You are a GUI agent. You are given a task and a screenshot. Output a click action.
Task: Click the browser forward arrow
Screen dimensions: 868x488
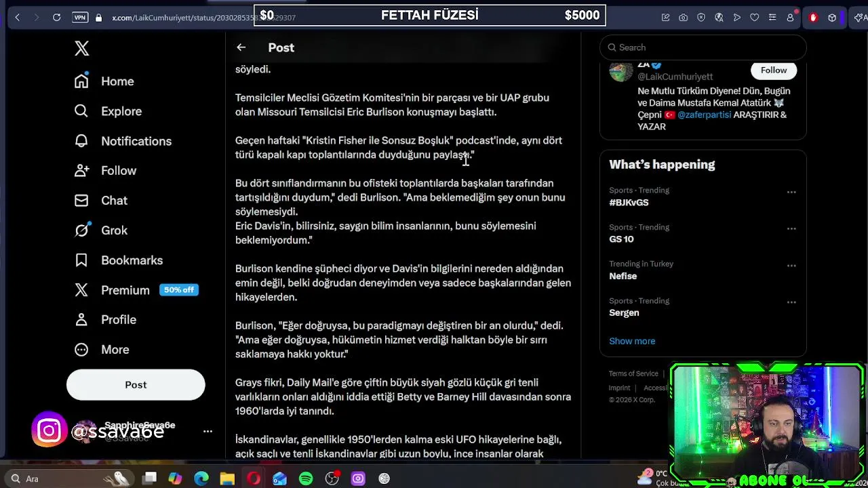pos(37,18)
